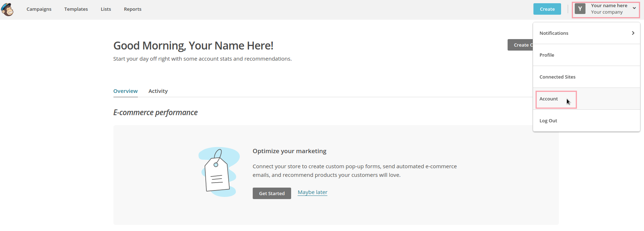Switch to the Overview tab

pos(125,91)
